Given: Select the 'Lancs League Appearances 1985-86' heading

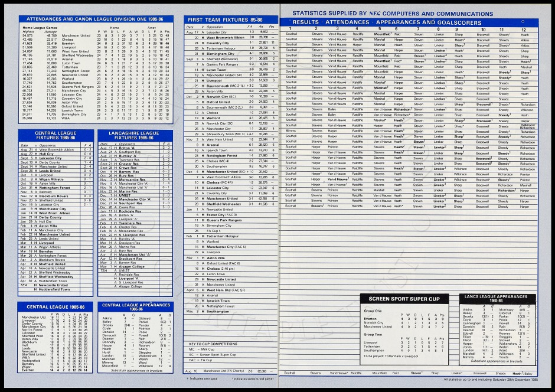Looking at the screenshot, I should (x=496, y=298).
